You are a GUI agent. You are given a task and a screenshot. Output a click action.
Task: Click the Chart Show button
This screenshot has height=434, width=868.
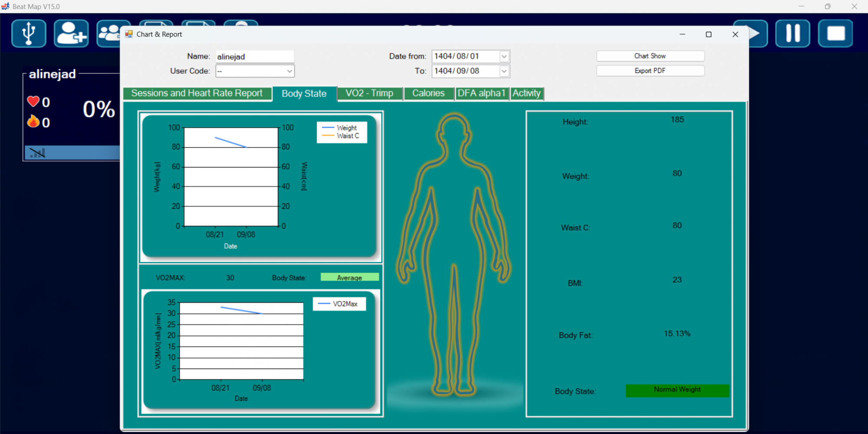click(650, 56)
